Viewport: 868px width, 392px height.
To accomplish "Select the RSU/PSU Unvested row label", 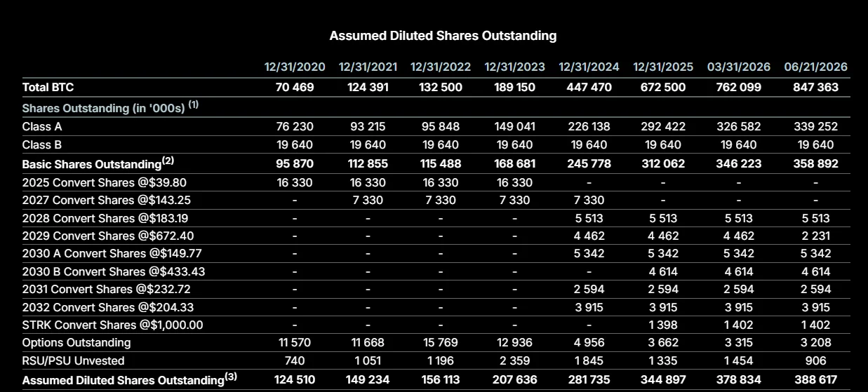I will click(74, 360).
